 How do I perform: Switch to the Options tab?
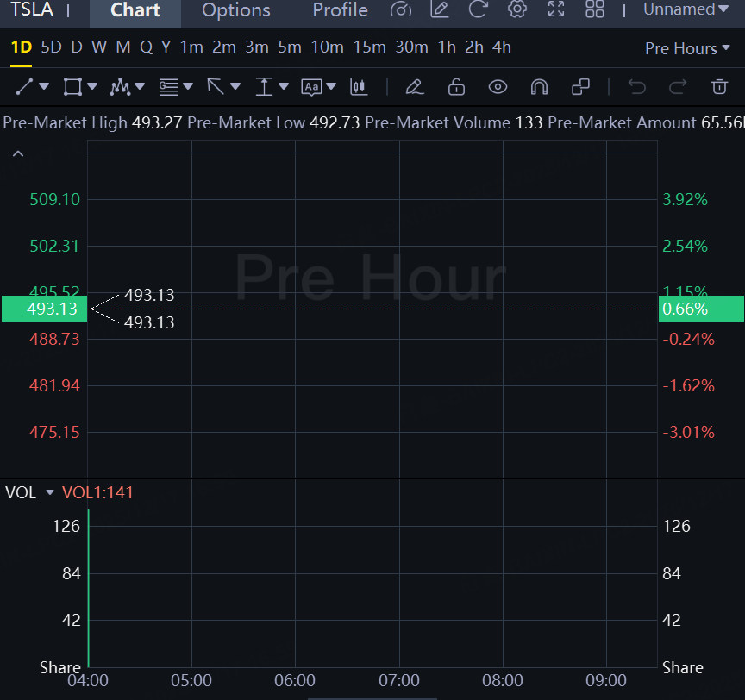point(236,10)
